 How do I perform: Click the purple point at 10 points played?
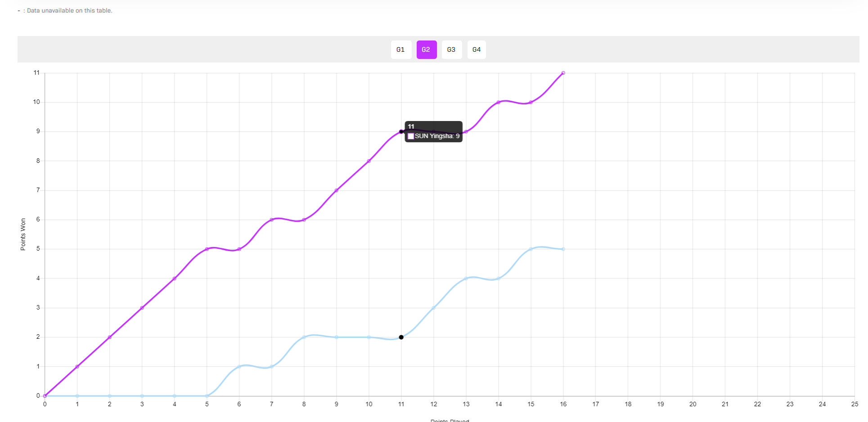coord(369,161)
